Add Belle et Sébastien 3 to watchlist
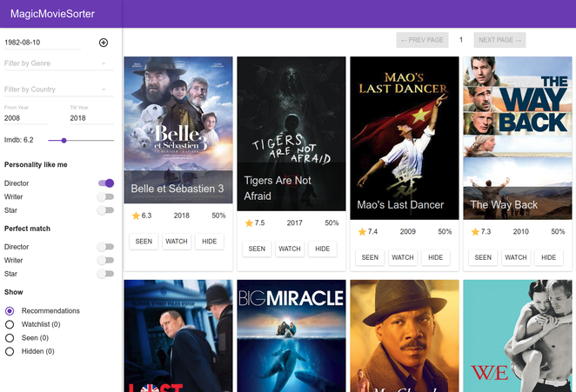 (x=177, y=242)
